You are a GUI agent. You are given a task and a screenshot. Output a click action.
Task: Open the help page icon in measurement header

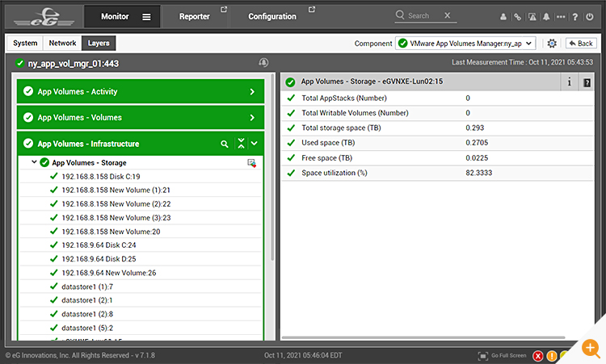point(587,82)
